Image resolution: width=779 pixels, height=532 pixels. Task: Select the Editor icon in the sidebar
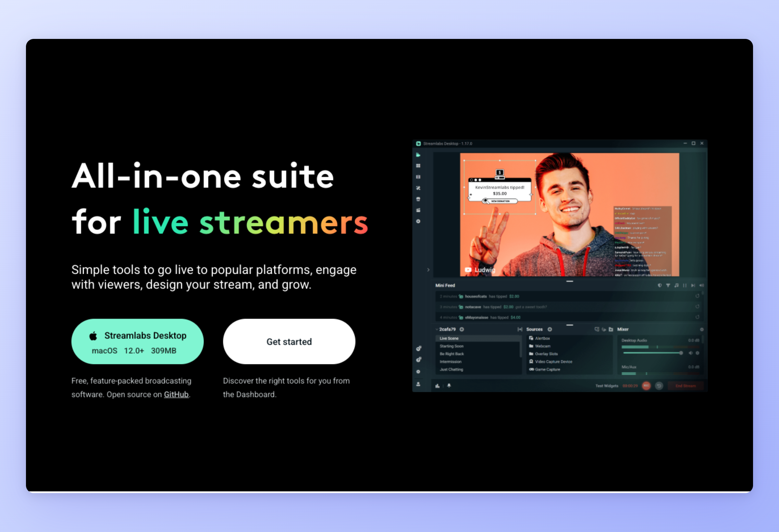pyautogui.click(x=418, y=155)
